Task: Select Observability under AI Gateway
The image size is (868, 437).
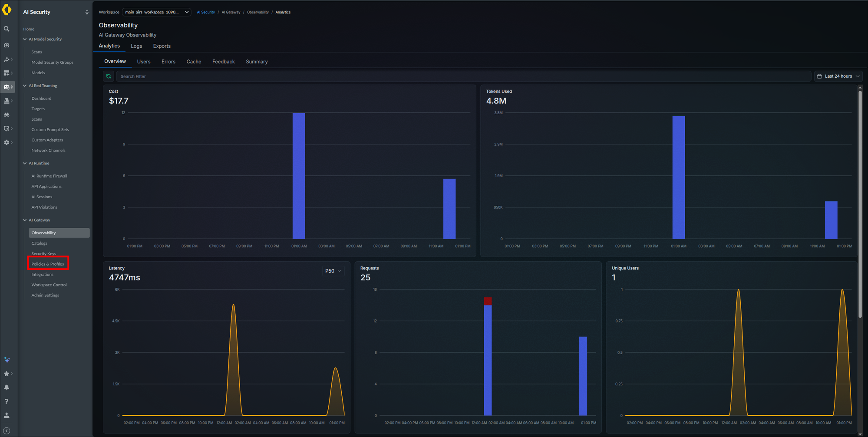Action: coord(59,233)
